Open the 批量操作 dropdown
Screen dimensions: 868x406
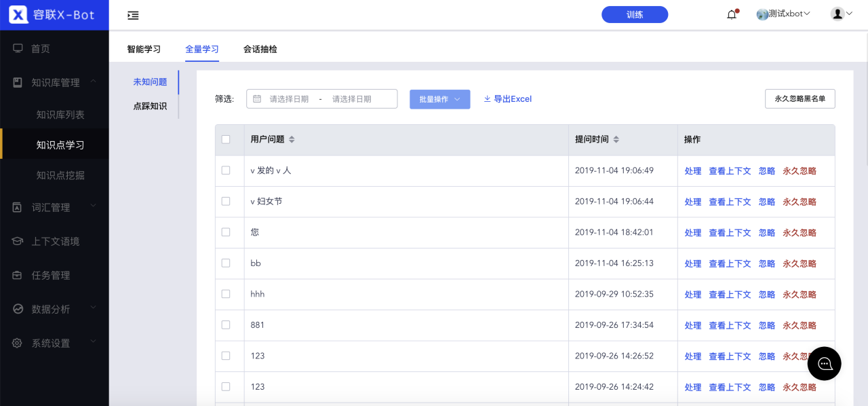coord(439,99)
